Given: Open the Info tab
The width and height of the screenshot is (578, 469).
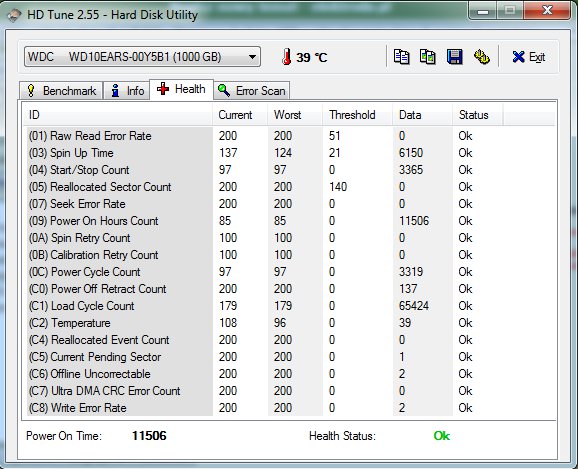Looking at the screenshot, I should pos(126,91).
